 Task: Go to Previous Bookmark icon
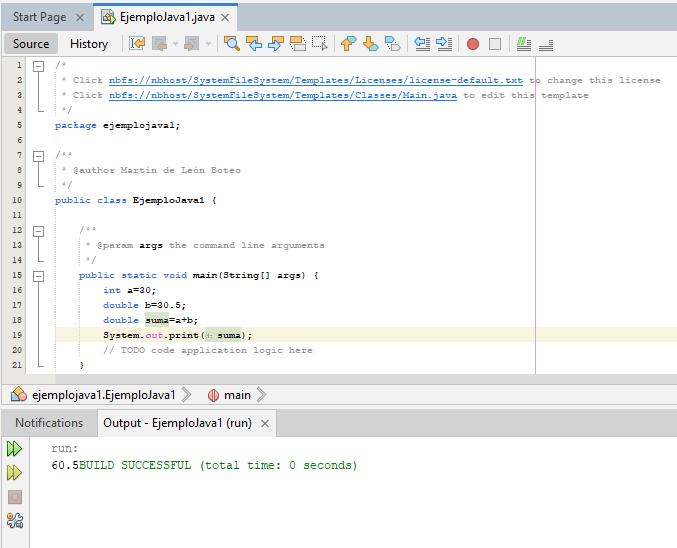click(348, 44)
